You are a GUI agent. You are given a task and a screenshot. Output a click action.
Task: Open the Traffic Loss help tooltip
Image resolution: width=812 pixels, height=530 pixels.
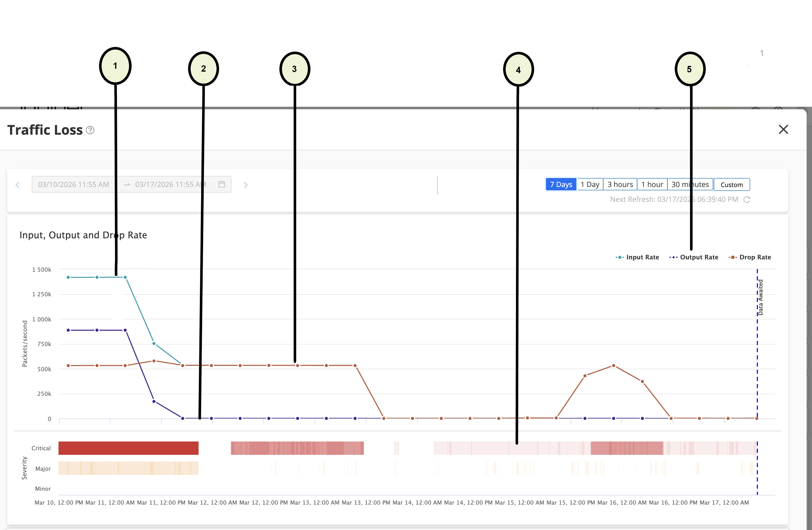pos(90,130)
